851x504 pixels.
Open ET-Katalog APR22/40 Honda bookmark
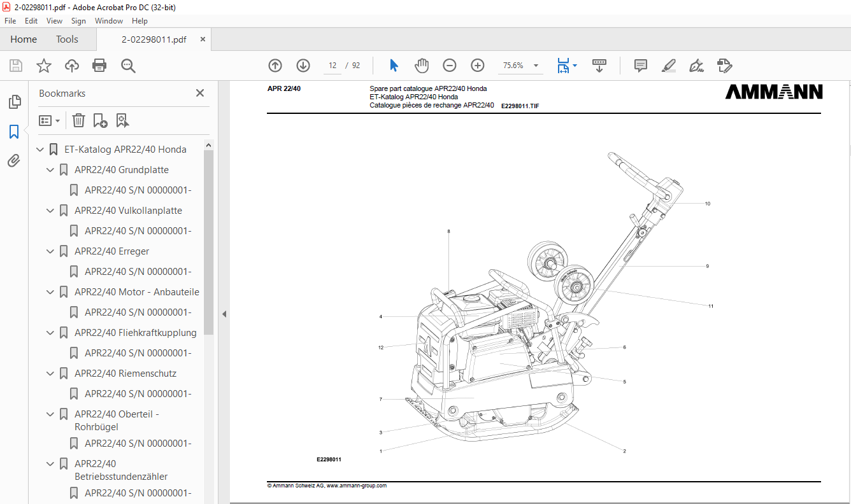pyautogui.click(x=125, y=150)
